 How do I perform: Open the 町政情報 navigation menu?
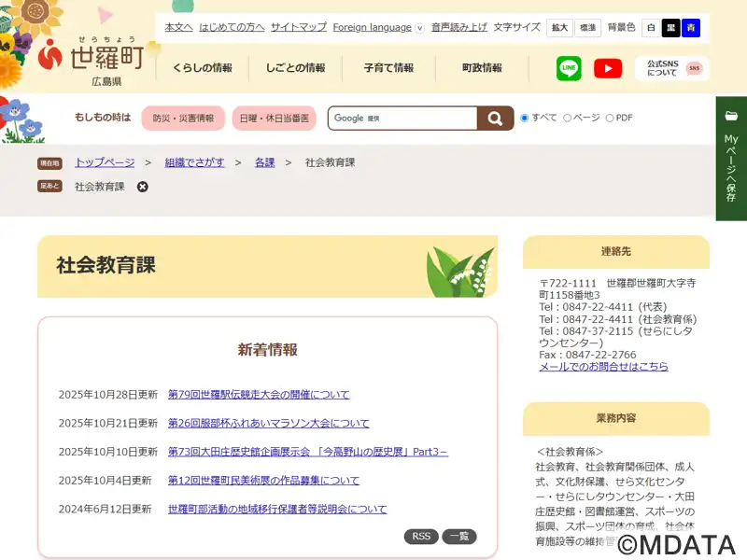[x=482, y=68]
